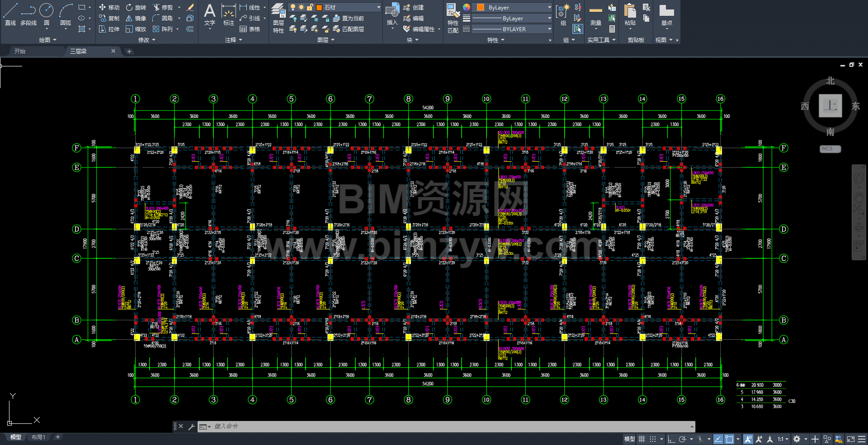868x445 pixels.
Task: Click the 置为当前 layer button
Action: (348, 18)
